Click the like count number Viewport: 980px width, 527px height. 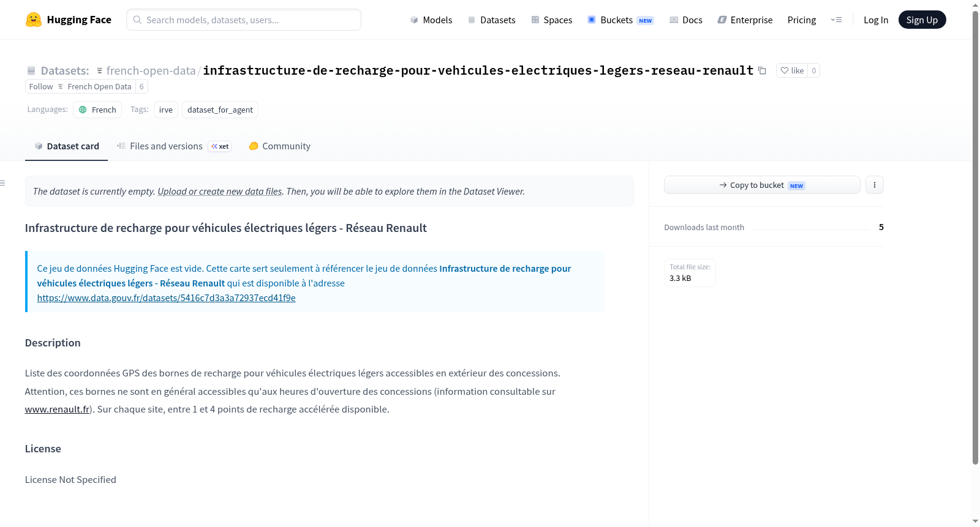pyautogui.click(x=814, y=70)
